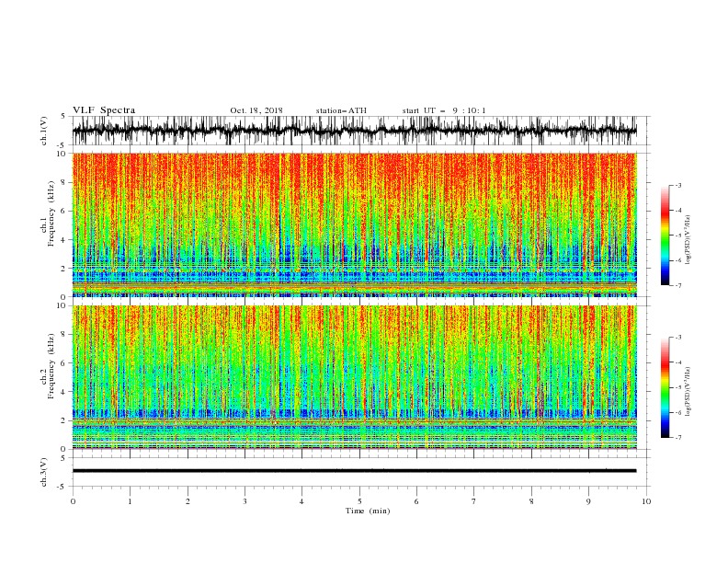
Task: Click time axis tick label "3"
Action: click(245, 501)
